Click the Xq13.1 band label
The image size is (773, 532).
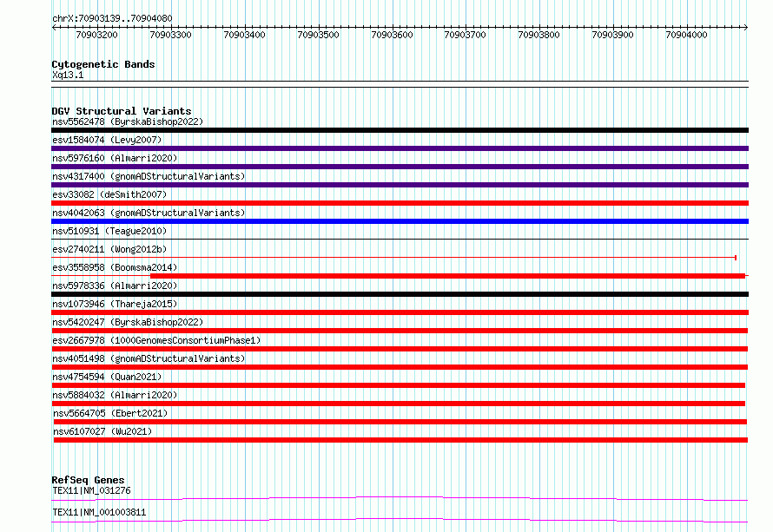coord(68,75)
